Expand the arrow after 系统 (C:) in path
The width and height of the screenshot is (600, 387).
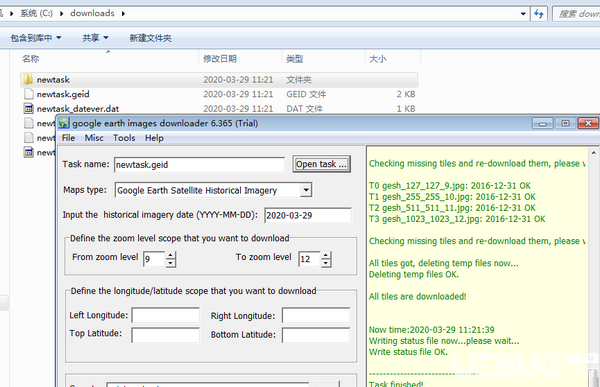click(61, 14)
